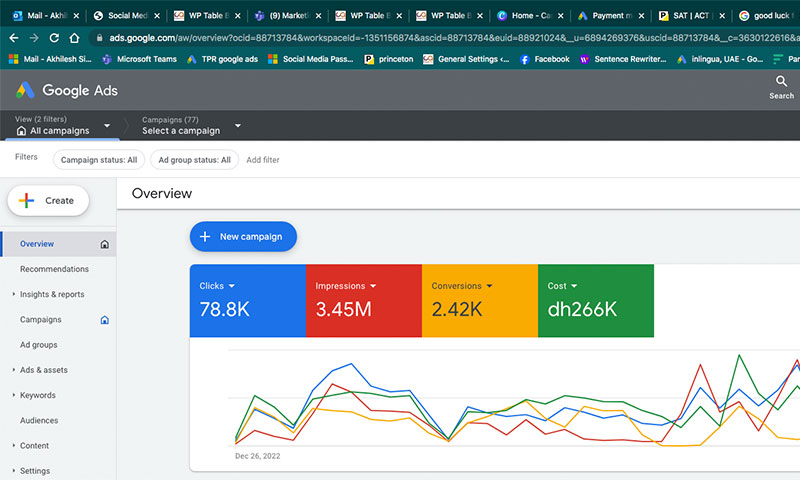
Task: Go back using the browser back arrow
Action: (12, 37)
